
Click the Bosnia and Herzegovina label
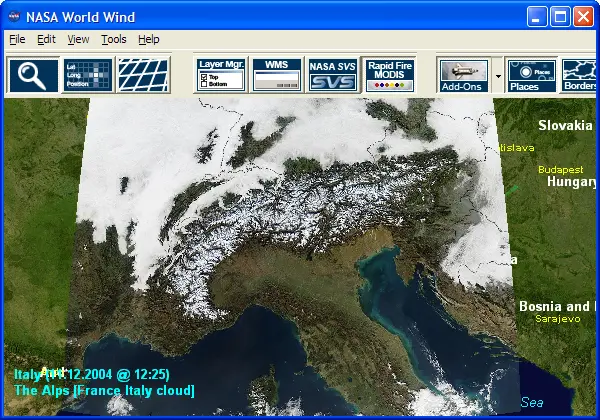(x=557, y=306)
